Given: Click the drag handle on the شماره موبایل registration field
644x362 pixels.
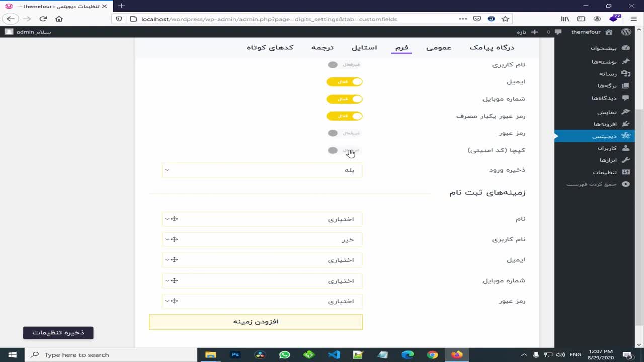Looking at the screenshot, I should click(x=174, y=281).
